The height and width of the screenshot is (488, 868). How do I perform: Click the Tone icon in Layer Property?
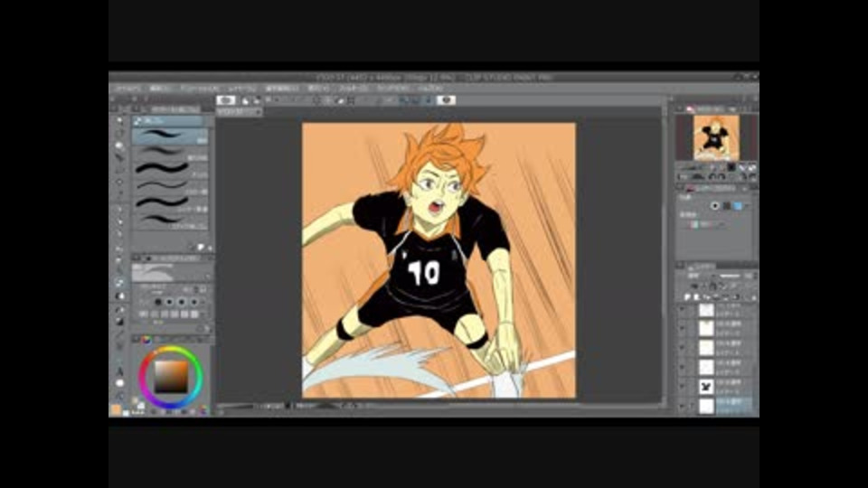pyautogui.click(x=727, y=206)
